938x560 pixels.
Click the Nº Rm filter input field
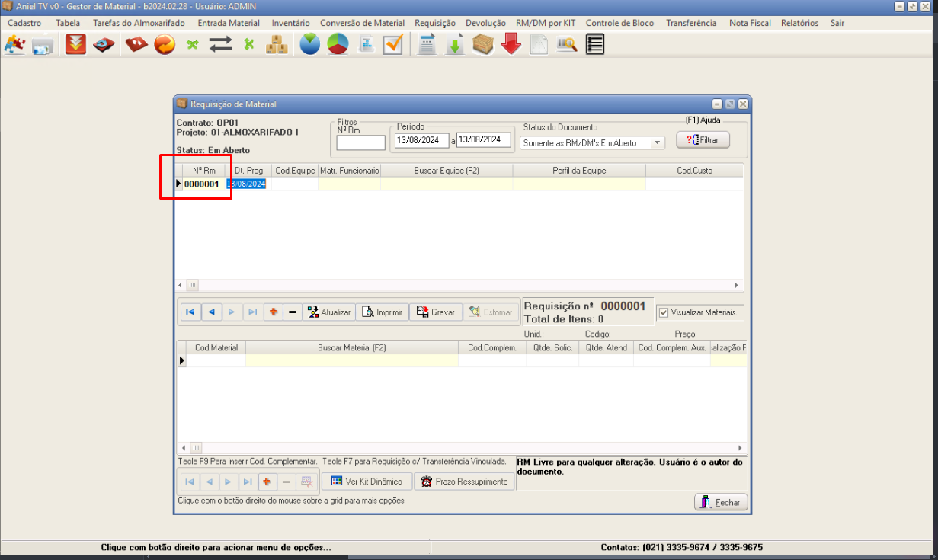pos(360,142)
